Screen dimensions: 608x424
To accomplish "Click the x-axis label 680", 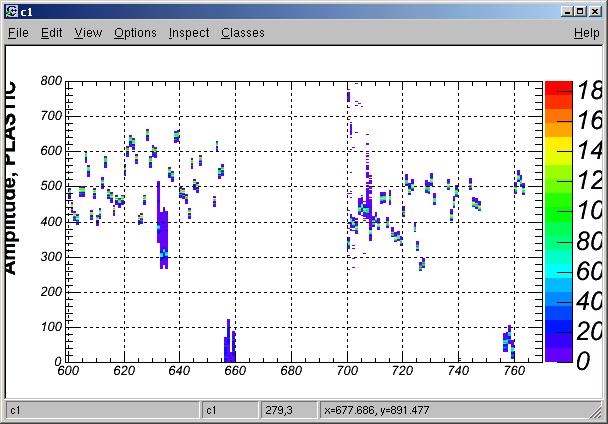I will pos(291,371).
